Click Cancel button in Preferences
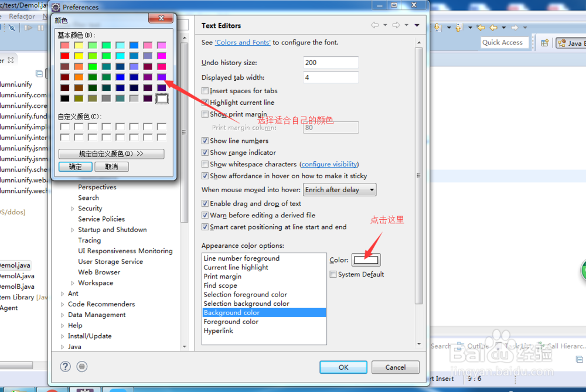Image resolution: width=586 pixels, height=392 pixels. 396,367
